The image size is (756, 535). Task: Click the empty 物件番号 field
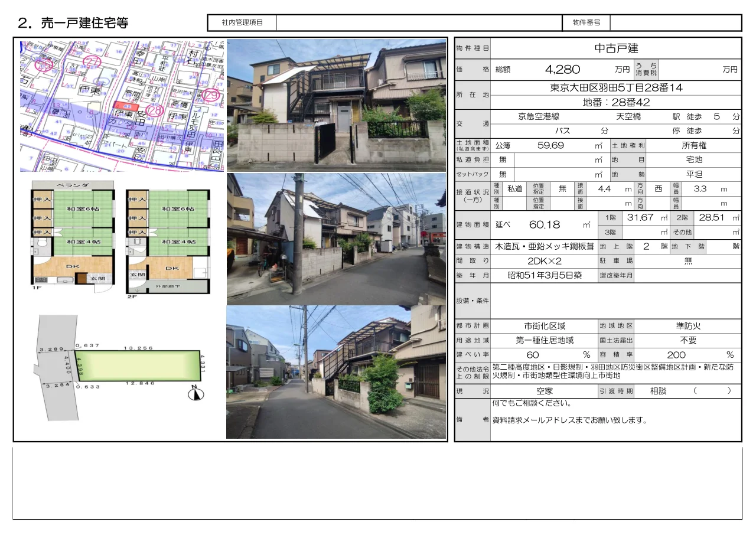click(x=676, y=22)
